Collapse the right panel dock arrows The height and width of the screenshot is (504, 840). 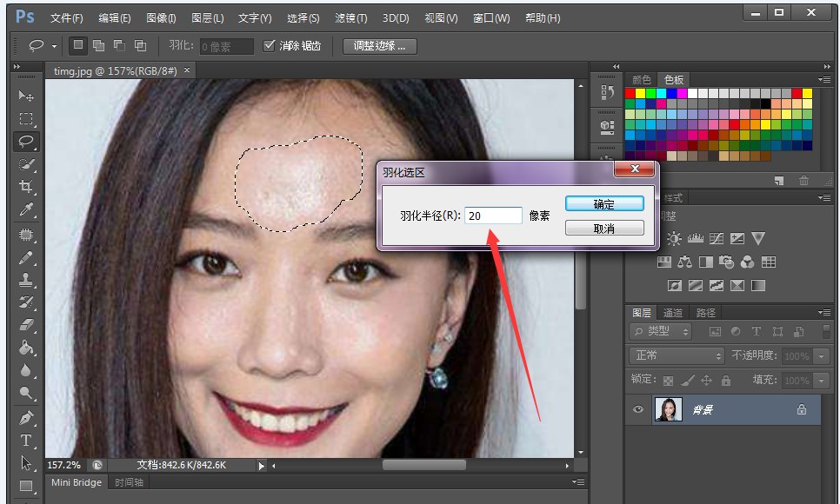point(827,66)
